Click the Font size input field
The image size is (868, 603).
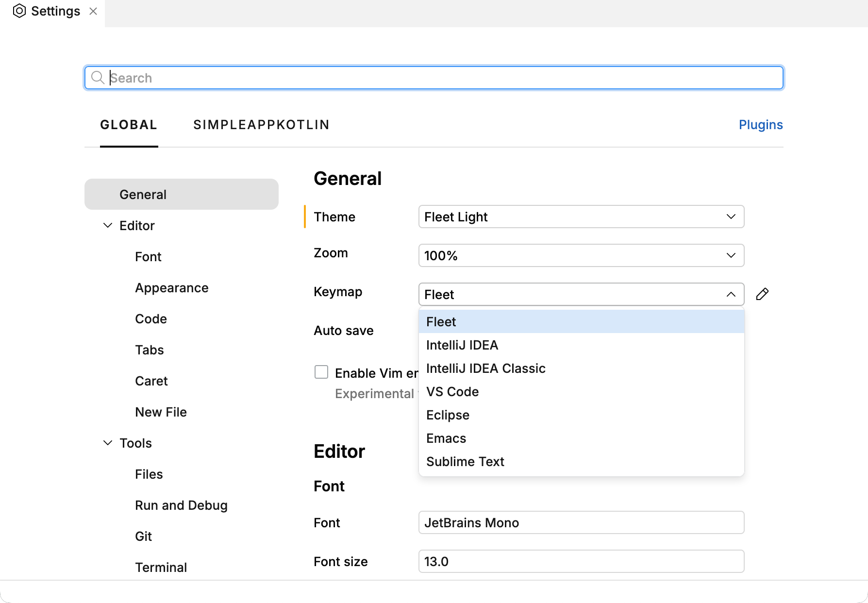[581, 561]
